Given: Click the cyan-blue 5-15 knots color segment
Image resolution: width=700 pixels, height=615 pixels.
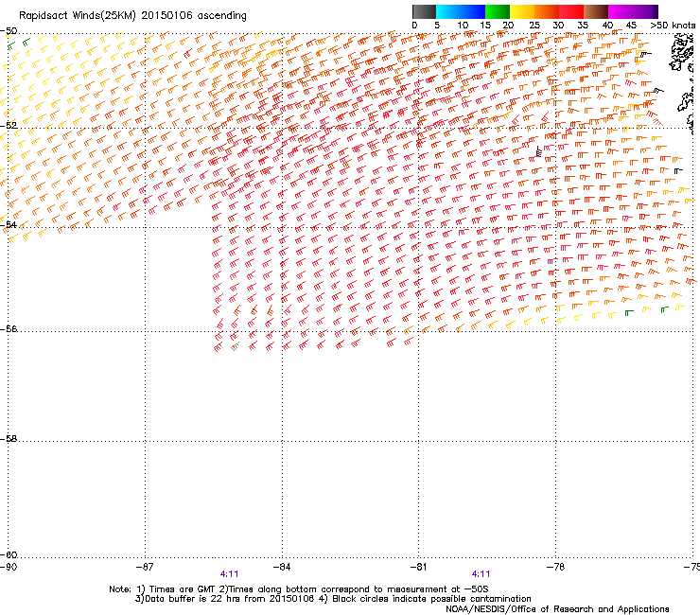Looking at the screenshot, I should click(x=461, y=11).
